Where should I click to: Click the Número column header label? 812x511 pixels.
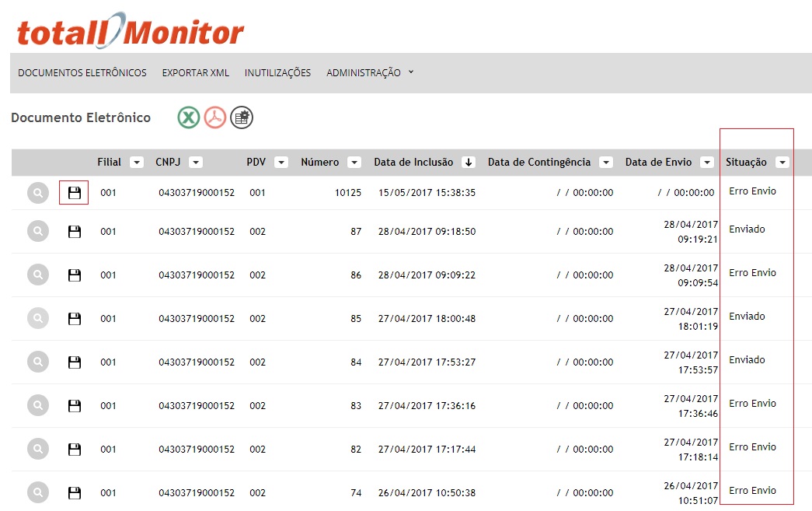pos(320,163)
